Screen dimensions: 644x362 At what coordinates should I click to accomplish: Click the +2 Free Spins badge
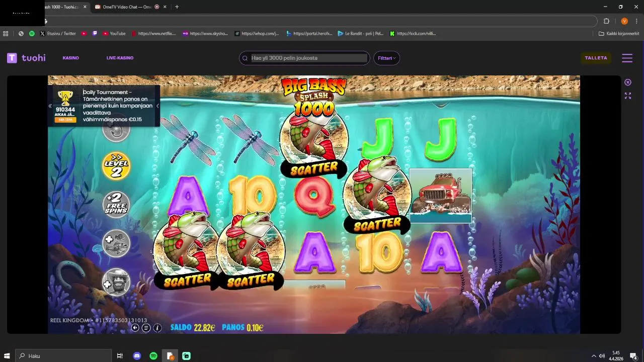116,204
